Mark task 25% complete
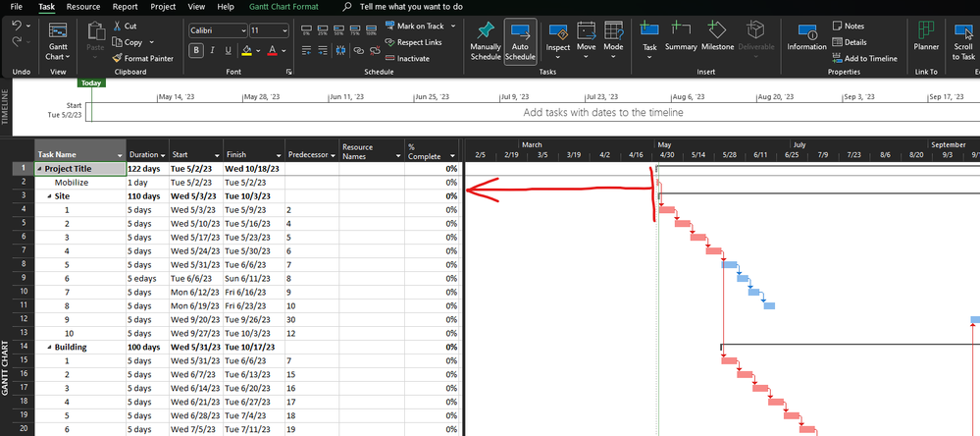This screenshot has height=436, width=980. pyautogui.click(x=323, y=30)
